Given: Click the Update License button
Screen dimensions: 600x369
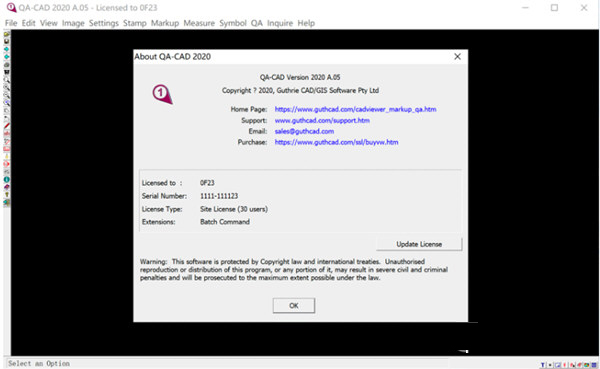Looking at the screenshot, I should click(419, 244).
